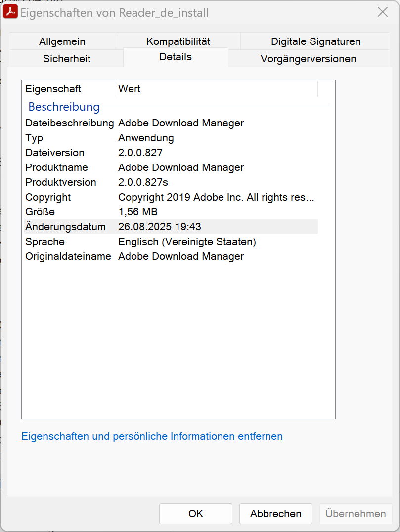This screenshot has width=400, height=532.
Task: Select the Dateibeschreibung property row
Action: [70, 123]
